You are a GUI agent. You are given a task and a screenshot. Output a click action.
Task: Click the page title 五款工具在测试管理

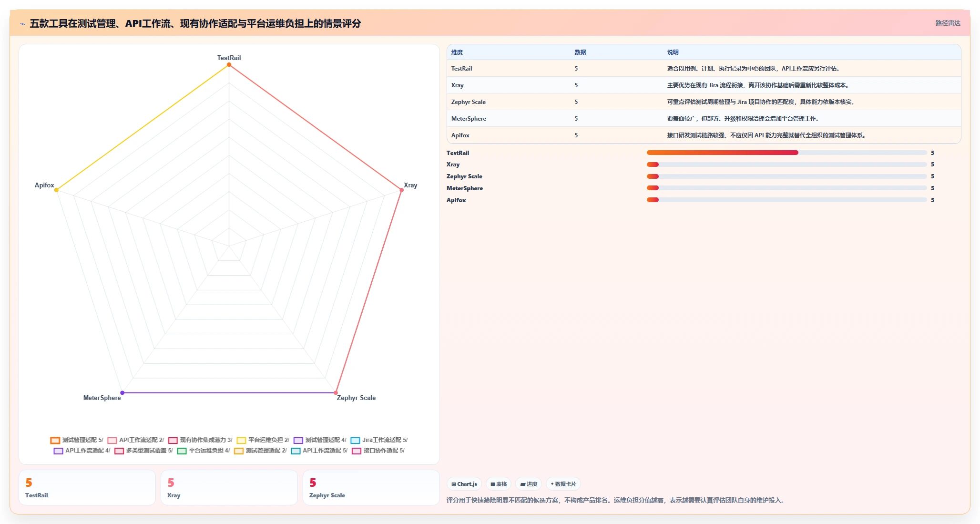coord(195,23)
